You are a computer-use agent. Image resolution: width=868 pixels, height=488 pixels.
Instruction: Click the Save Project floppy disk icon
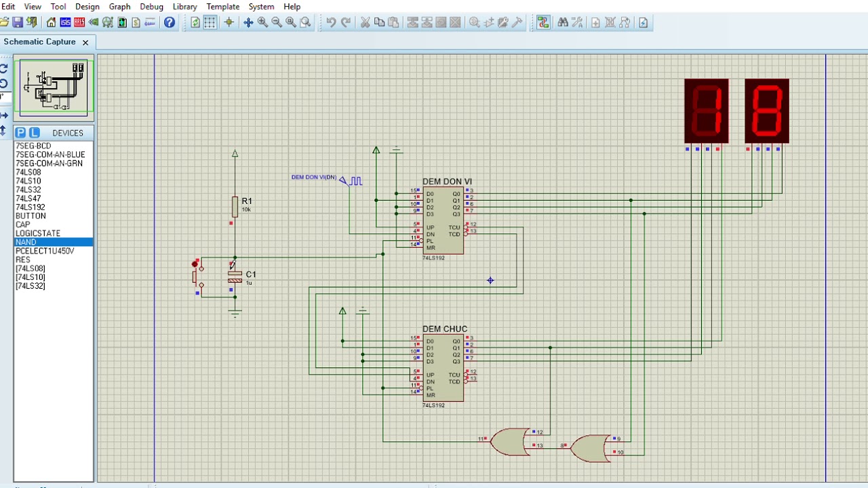click(x=18, y=22)
